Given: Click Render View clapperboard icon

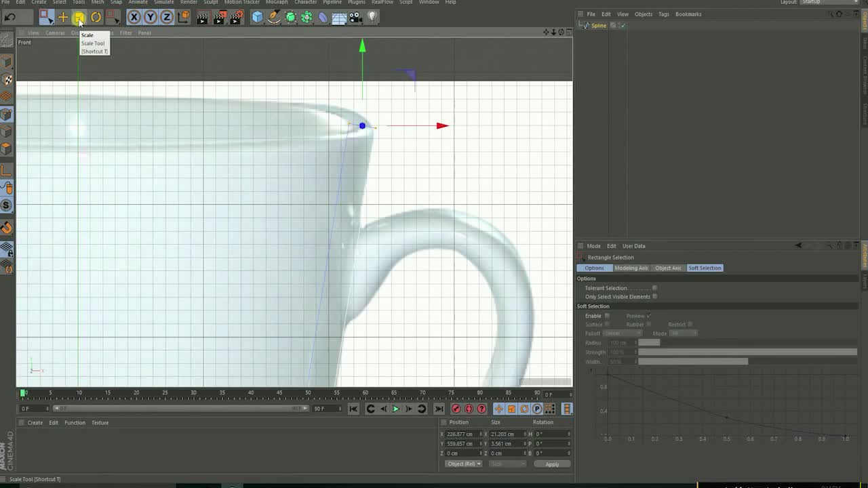Looking at the screenshot, I should point(202,17).
